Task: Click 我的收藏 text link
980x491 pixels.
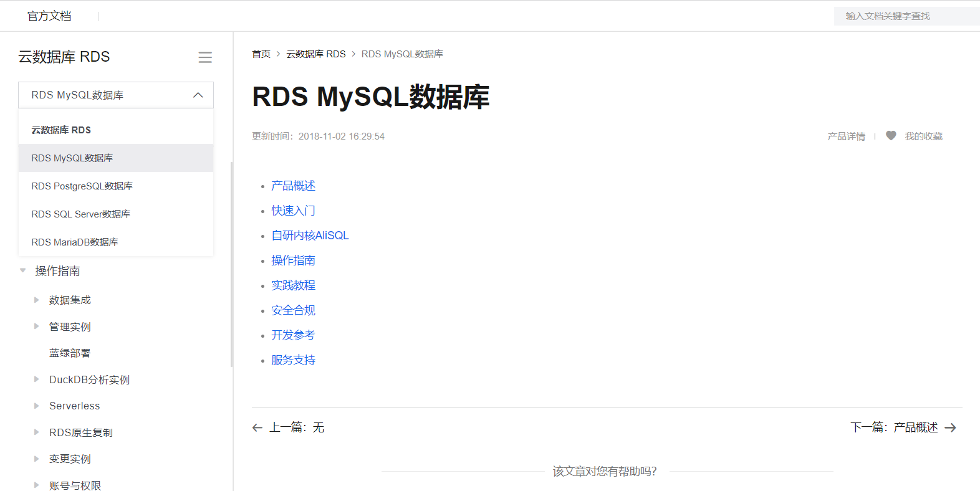Action: [x=923, y=136]
